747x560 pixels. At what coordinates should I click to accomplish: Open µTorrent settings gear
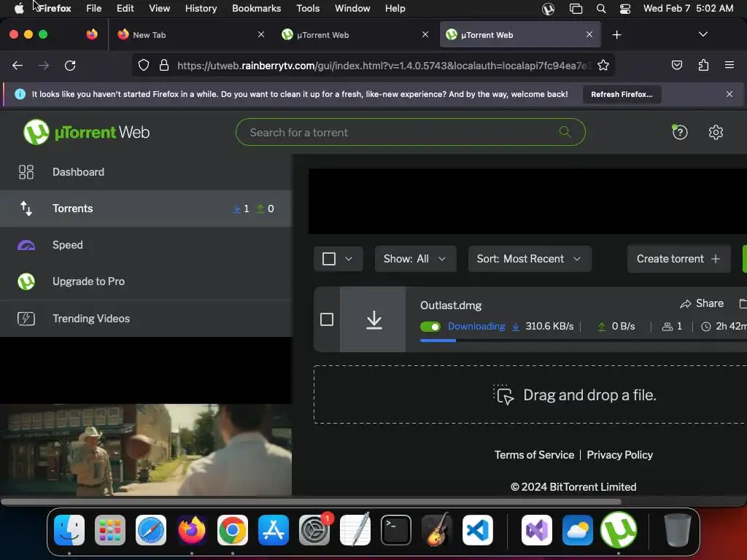pyautogui.click(x=716, y=132)
